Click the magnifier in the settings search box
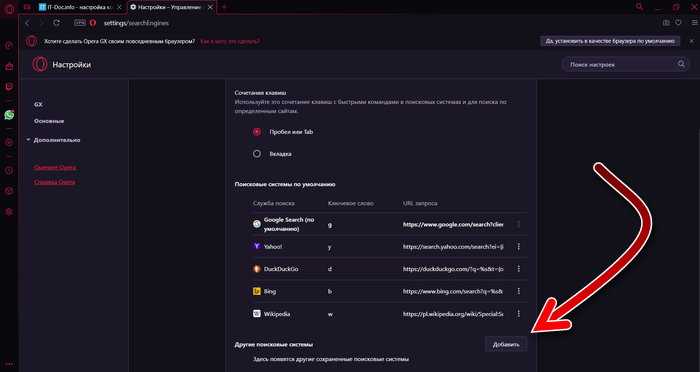 (681, 64)
